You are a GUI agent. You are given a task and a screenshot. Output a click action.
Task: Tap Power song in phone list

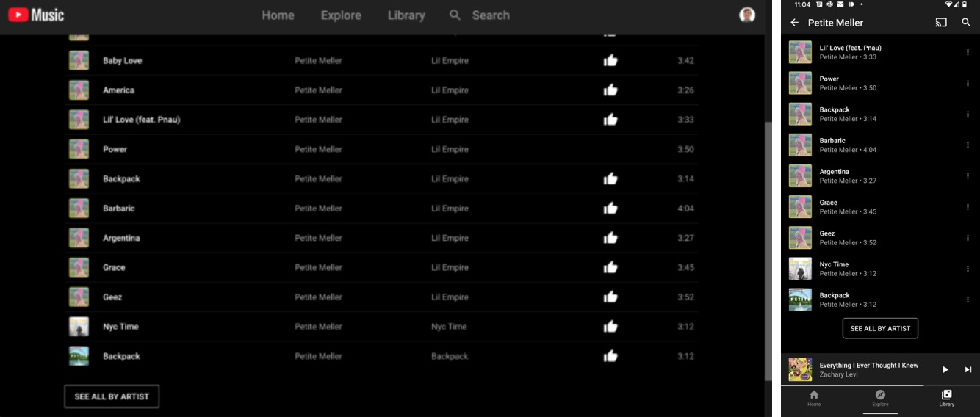point(880,83)
